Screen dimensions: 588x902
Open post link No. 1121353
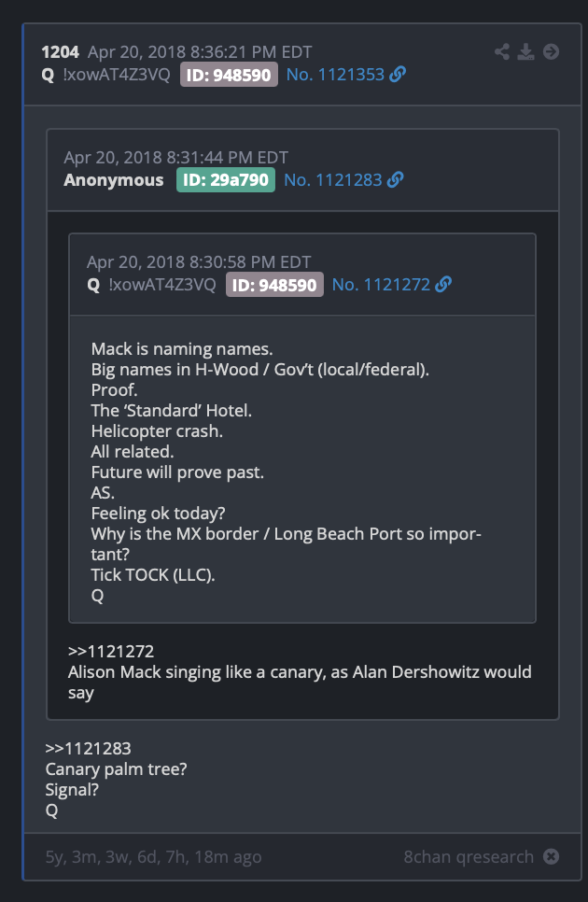335,75
